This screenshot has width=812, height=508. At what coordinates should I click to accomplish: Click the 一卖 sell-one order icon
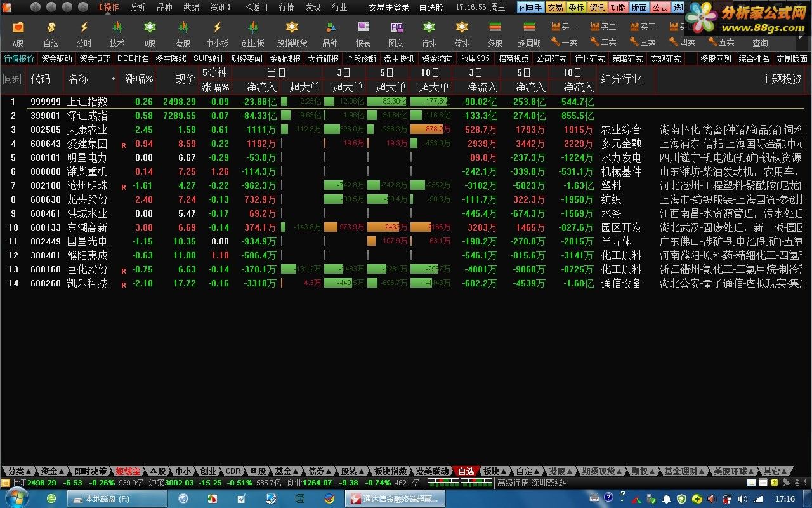pos(564,42)
